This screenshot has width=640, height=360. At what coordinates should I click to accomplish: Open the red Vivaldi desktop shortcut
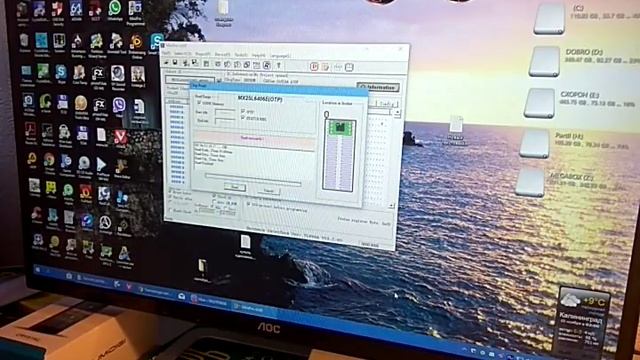pos(120,138)
